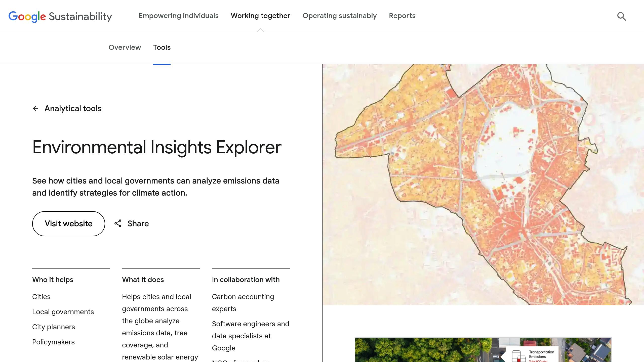This screenshot has height=362, width=644.
Task: Click the back arrow to Analytical tools
Action: tap(36, 108)
